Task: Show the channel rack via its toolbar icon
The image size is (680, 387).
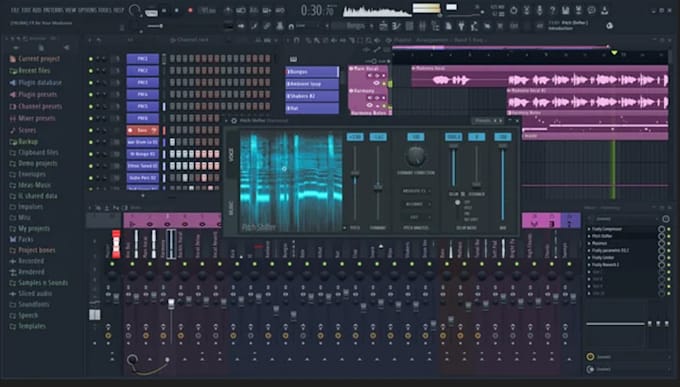Action: click(x=409, y=26)
